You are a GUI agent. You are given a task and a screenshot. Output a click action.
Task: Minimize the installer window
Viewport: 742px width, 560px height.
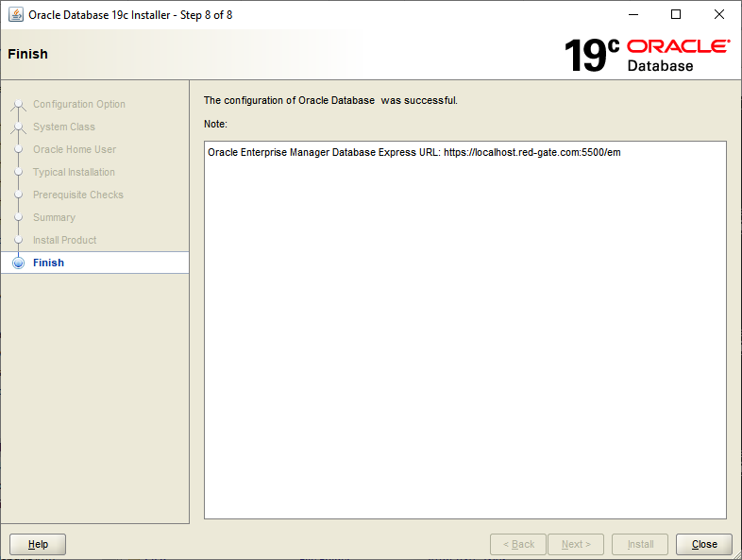click(633, 15)
